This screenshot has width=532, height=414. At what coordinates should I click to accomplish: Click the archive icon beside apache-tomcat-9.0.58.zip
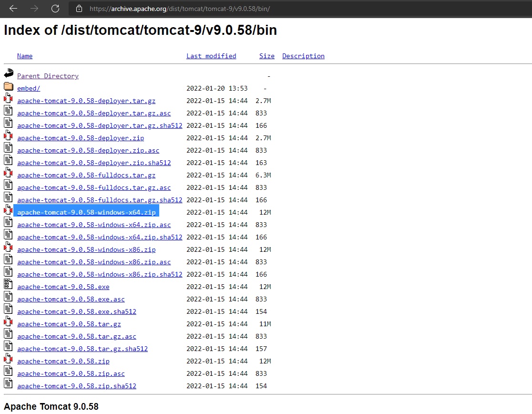(9, 359)
